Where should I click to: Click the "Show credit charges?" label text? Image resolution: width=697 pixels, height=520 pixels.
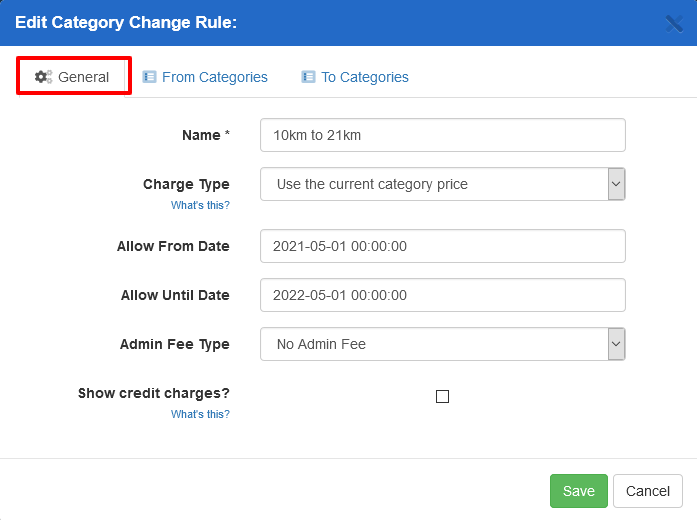[154, 393]
